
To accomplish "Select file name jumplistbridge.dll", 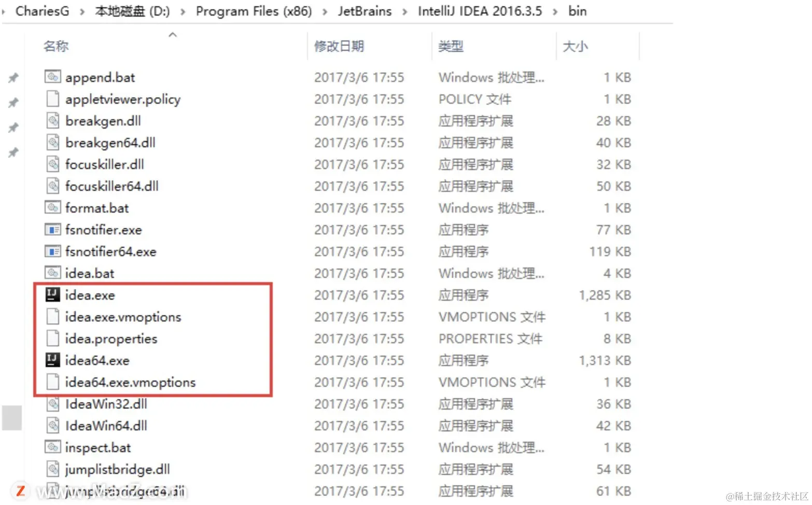I will [118, 469].
